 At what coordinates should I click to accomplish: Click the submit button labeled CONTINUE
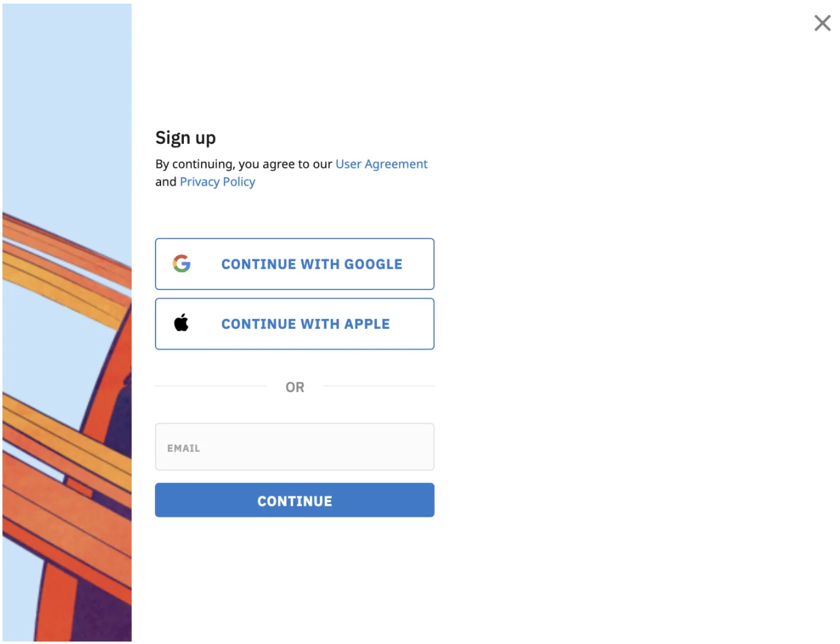click(295, 500)
